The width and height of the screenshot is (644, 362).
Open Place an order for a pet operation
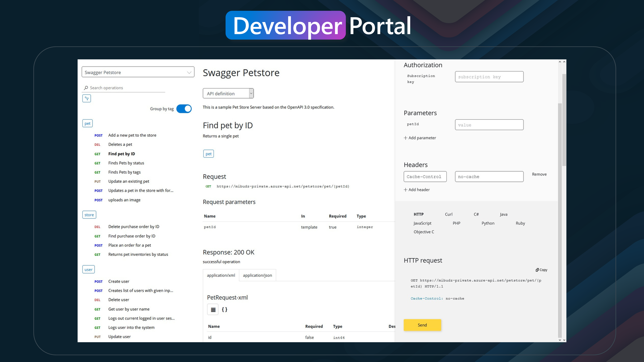pyautogui.click(x=129, y=245)
